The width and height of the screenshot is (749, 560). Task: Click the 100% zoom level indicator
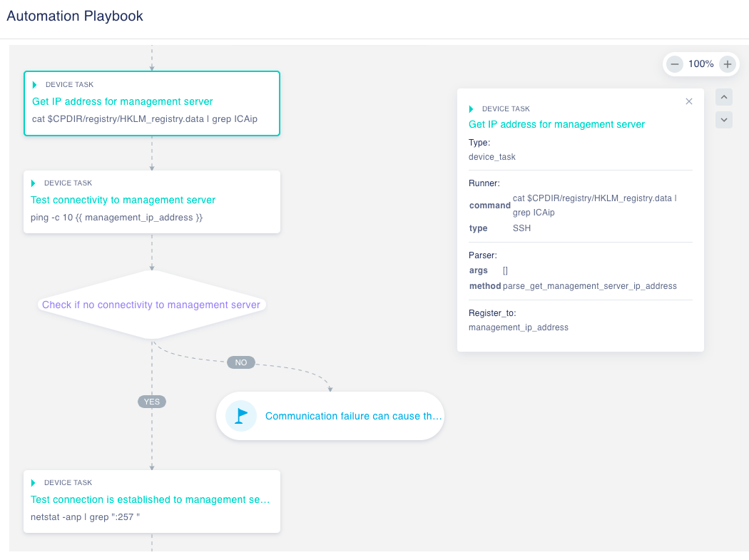coord(700,64)
